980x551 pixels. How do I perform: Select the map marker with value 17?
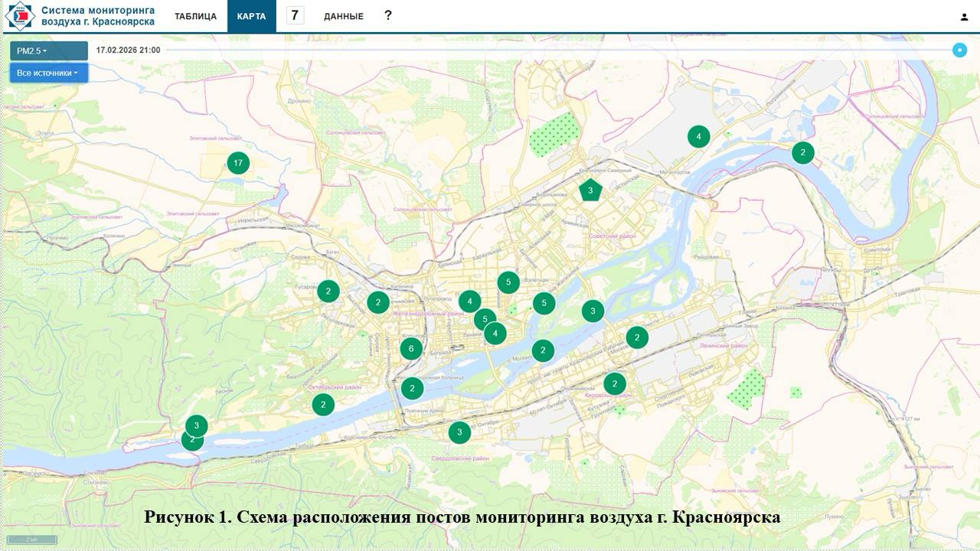click(238, 163)
